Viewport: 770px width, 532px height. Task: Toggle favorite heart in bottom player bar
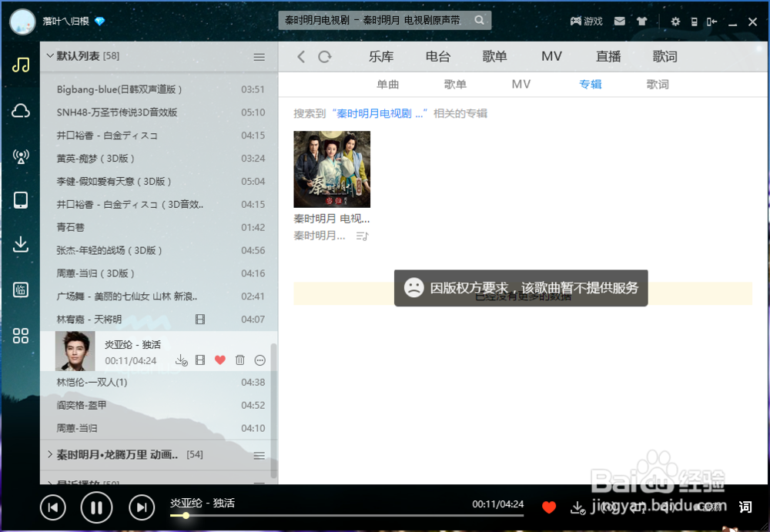[549, 507]
